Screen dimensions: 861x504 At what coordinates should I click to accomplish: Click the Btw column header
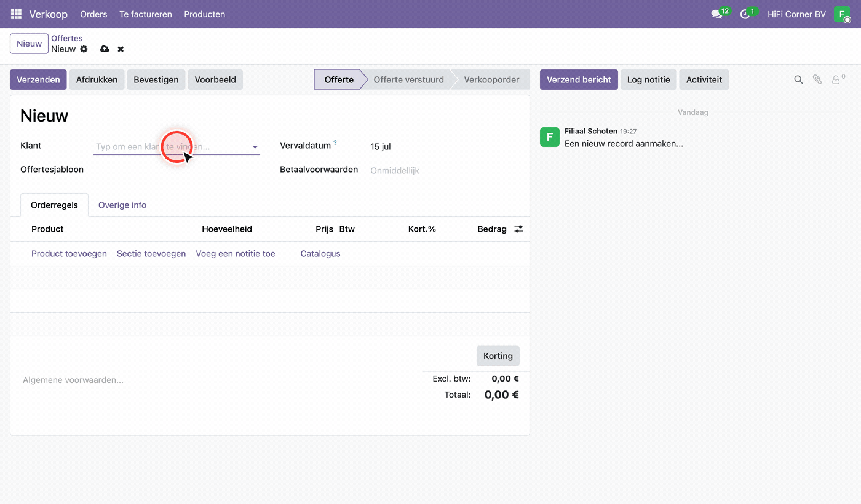(347, 229)
